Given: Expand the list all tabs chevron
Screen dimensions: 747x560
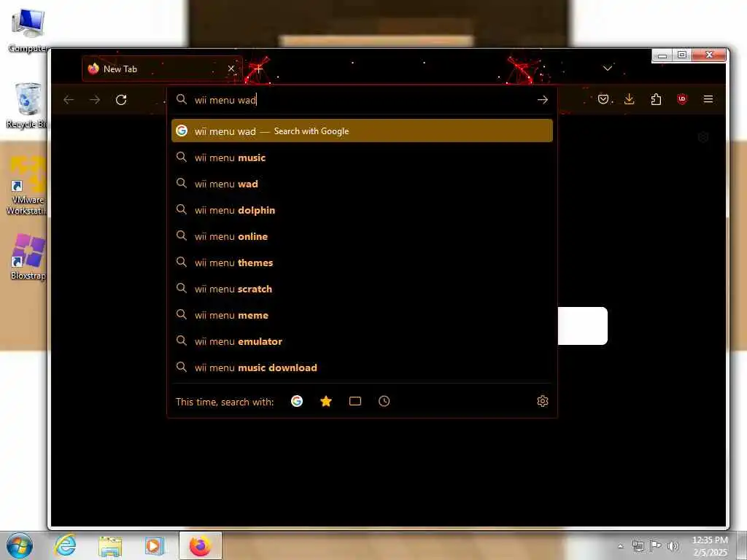Looking at the screenshot, I should pos(608,69).
